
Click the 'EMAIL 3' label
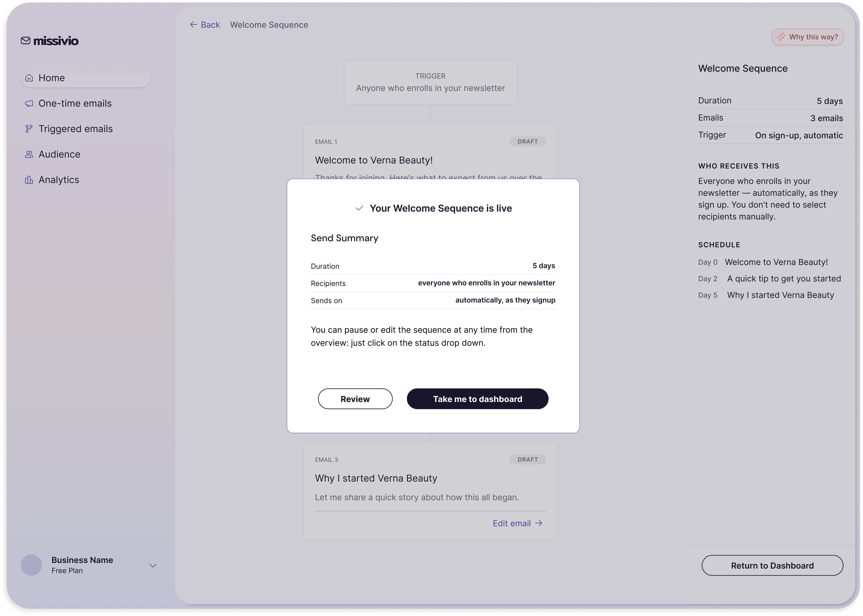326,460
